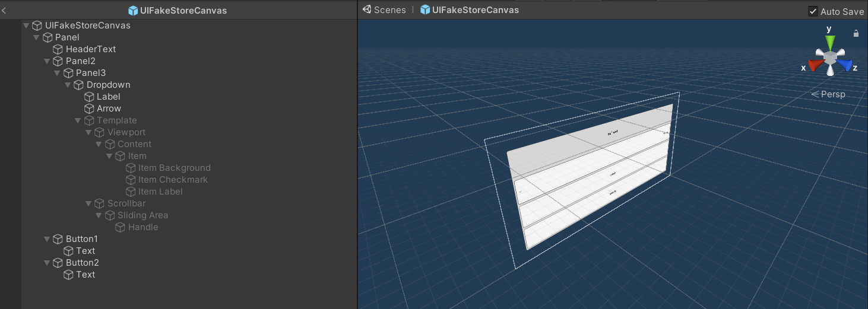Image resolution: width=868 pixels, height=309 pixels.
Task: Collapse the Sliding Area tree node
Action: [x=99, y=215]
